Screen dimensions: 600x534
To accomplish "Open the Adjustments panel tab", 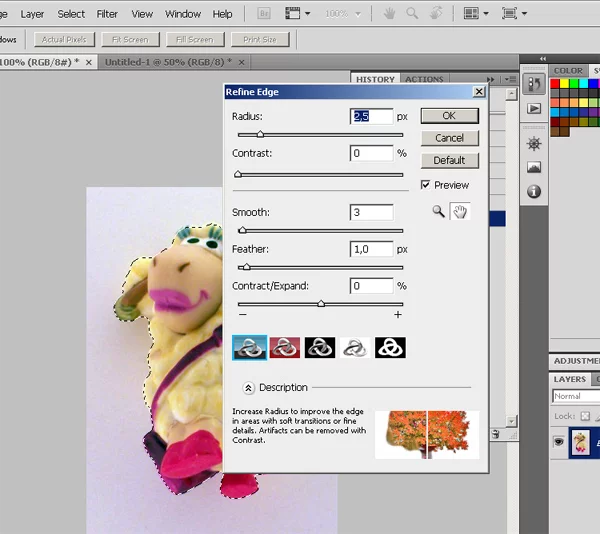I will coord(576,361).
